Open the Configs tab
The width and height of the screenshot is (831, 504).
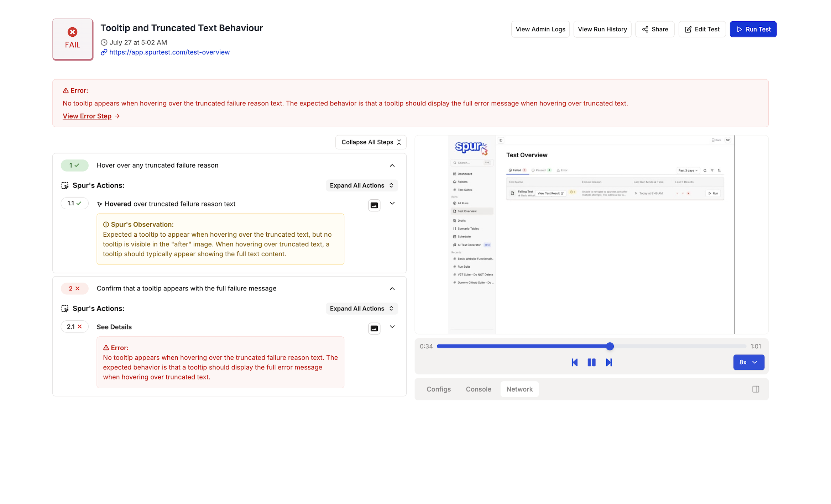(x=438, y=389)
